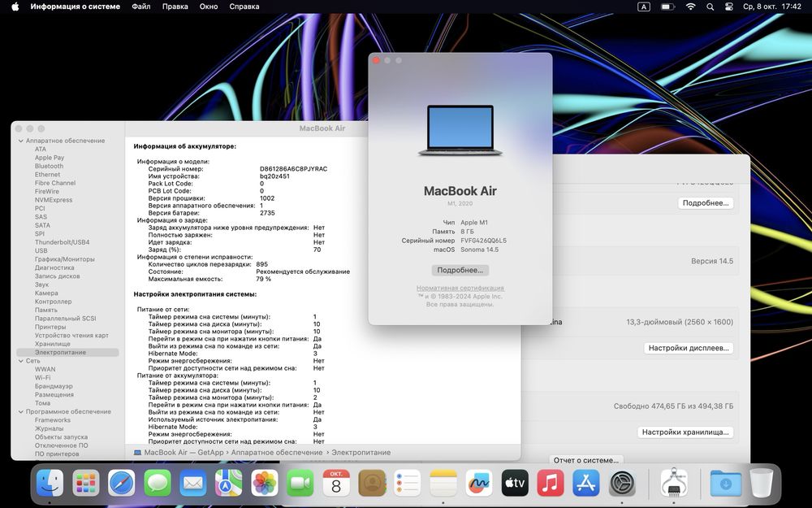Launch Safari from the dock

122,484
